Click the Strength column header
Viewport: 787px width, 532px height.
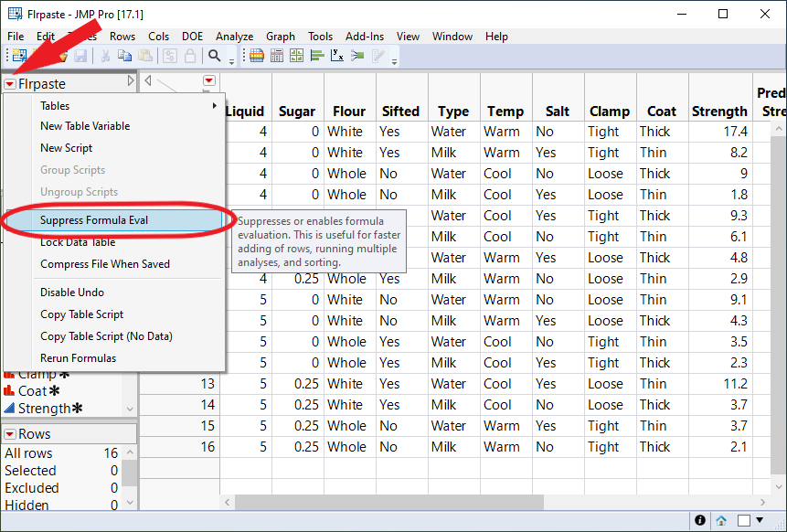[719, 111]
